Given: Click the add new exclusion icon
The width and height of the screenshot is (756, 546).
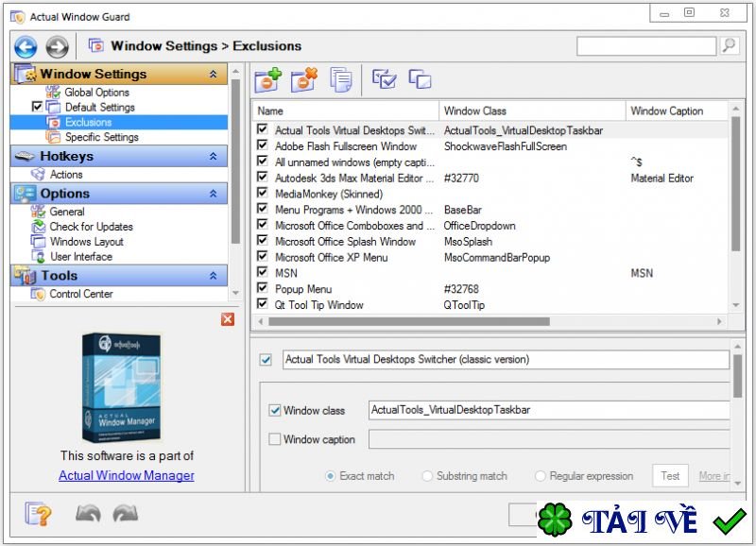Looking at the screenshot, I should point(267,80).
